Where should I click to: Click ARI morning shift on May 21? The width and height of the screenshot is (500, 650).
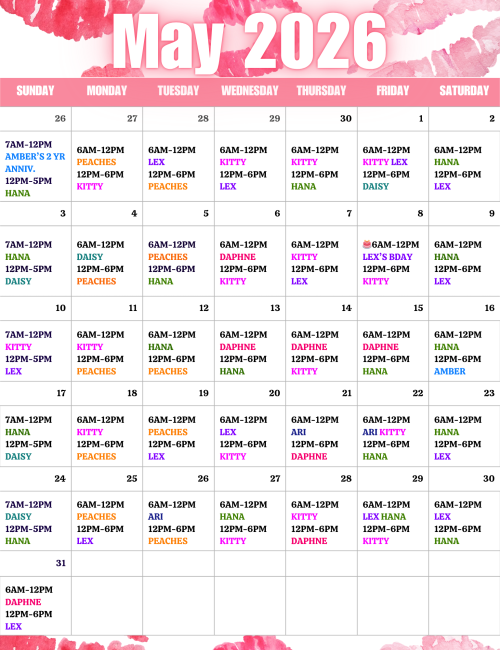pos(299,432)
